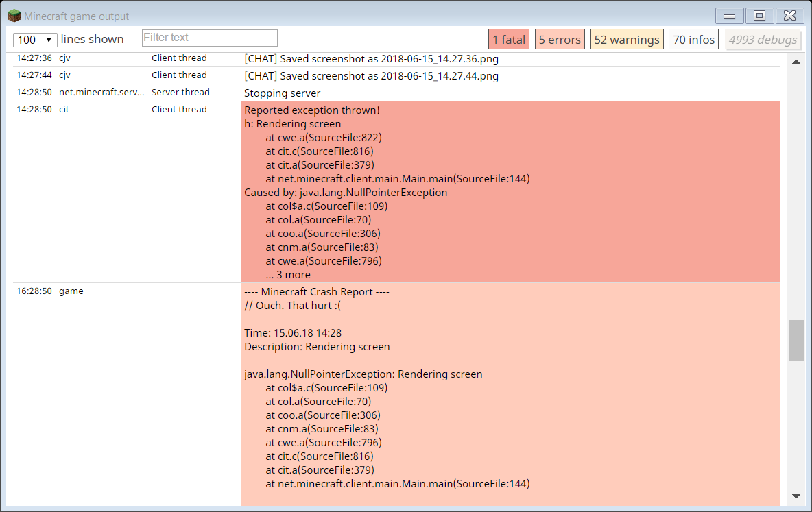Select the Stopping server log line
Image resolution: width=812 pixels, height=512 pixels.
click(x=283, y=93)
